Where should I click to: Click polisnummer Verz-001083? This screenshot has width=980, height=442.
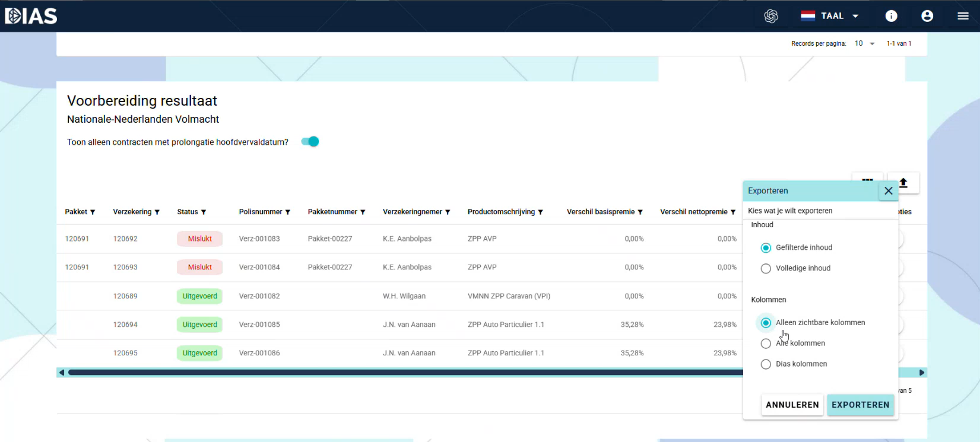259,239
